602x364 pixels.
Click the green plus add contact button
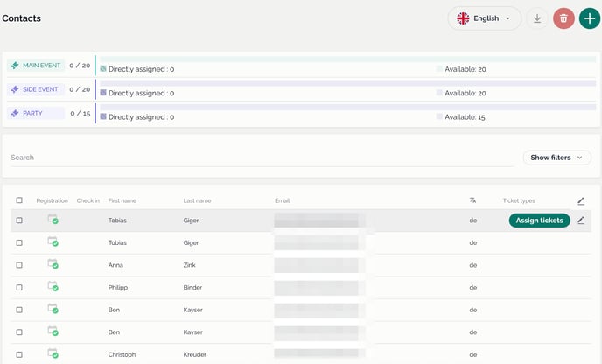(x=590, y=18)
